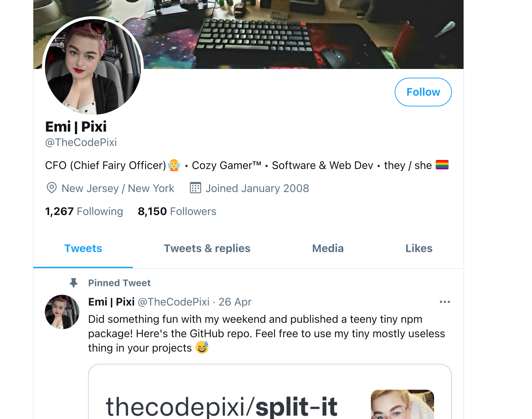The height and width of the screenshot is (419, 532).
Task: Click the rainbow flag emoji in bio
Action: pyautogui.click(x=442, y=165)
